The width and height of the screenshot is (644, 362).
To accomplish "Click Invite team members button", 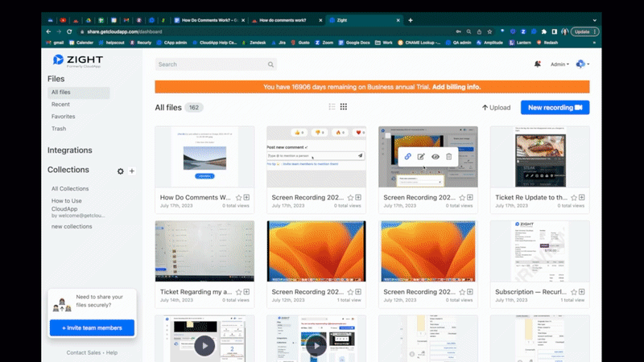I will click(92, 328).
